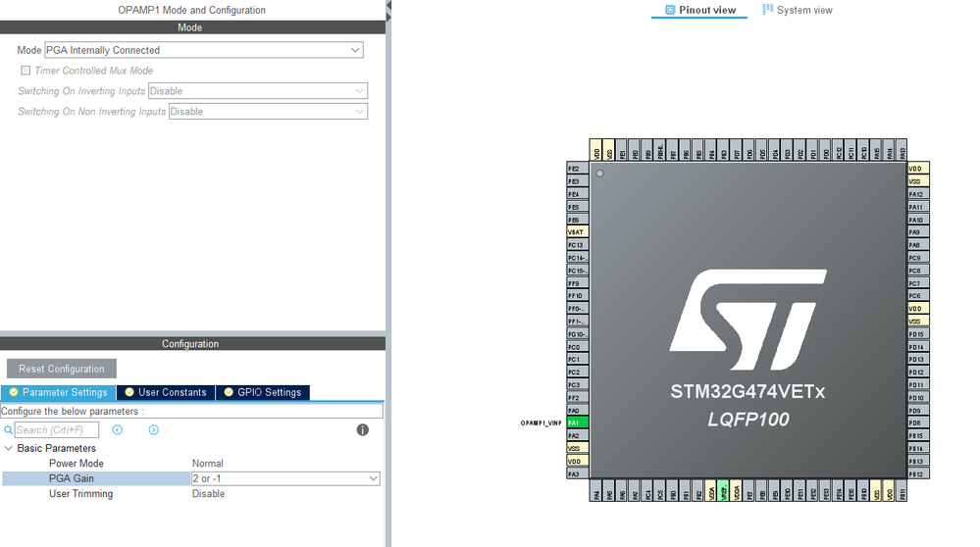Click the PA8 pin on right edge
The image size is (980, 547).
pyautogui.click(x=918, y=245)
